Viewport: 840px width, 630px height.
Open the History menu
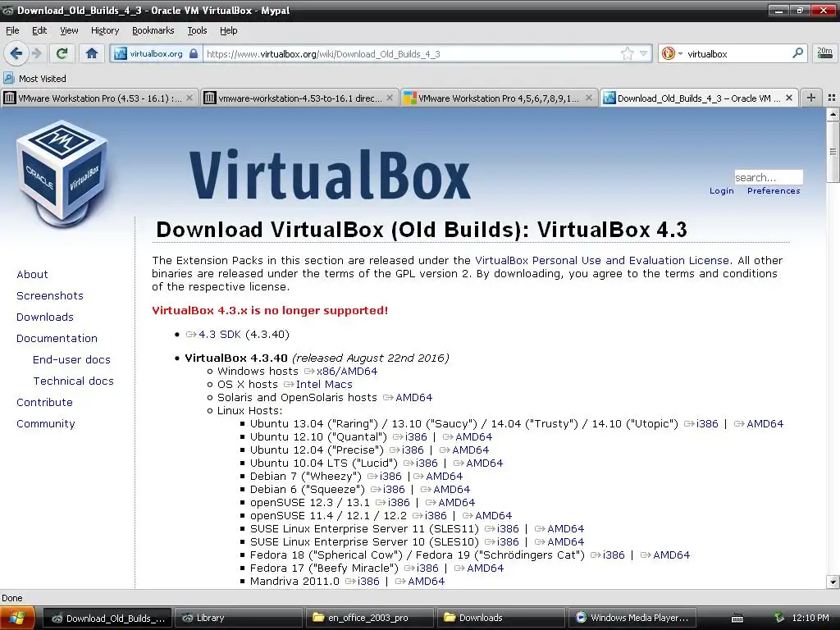coord(105,30)
